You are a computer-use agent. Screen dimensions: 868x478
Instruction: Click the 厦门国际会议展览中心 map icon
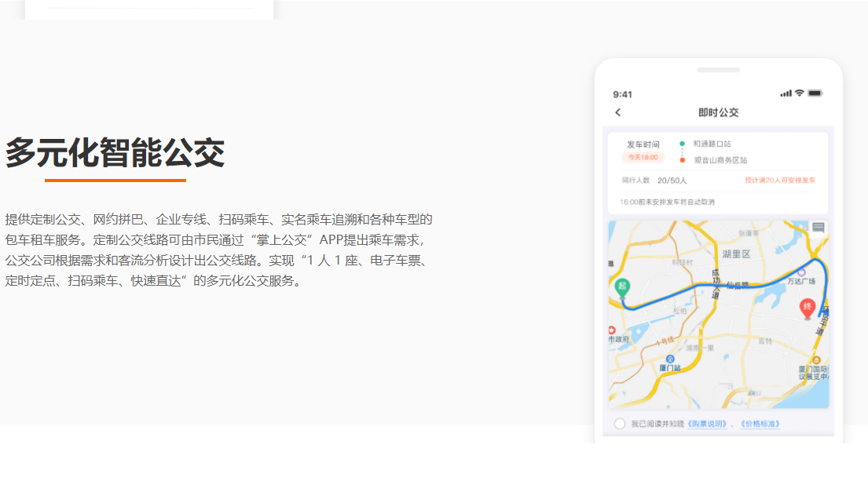[x=816, y=359]
